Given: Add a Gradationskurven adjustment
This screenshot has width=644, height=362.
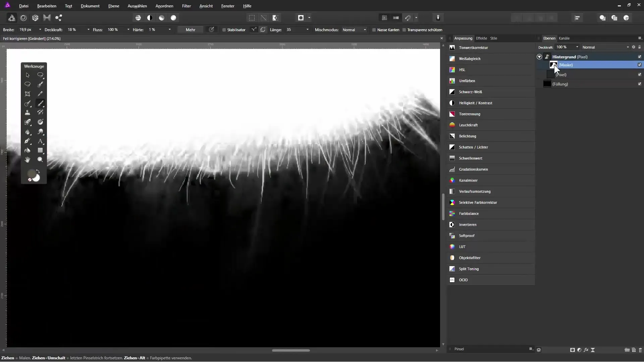Looking at the screenshot, I should (x=491, y=169).
